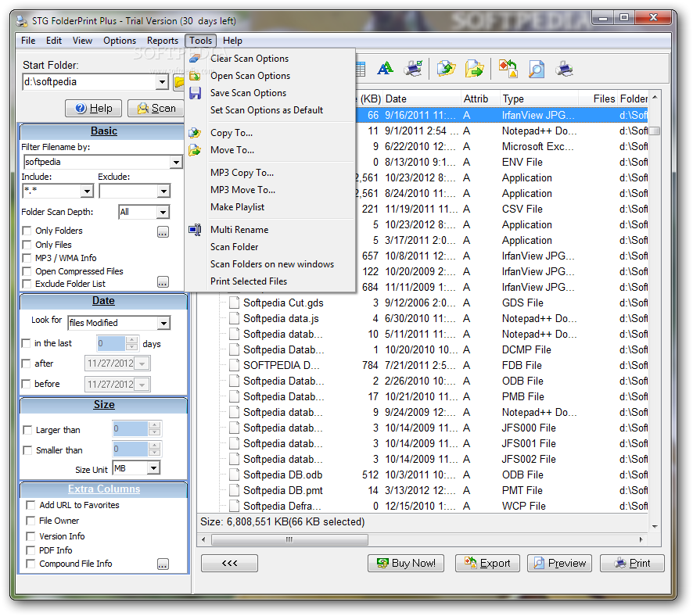Click the icon beside Multi Rename

[195, 230]
